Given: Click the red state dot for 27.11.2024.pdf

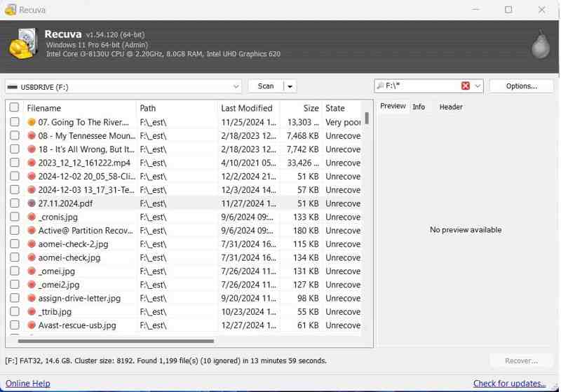Looking at the screenshot, I should 32,203.
